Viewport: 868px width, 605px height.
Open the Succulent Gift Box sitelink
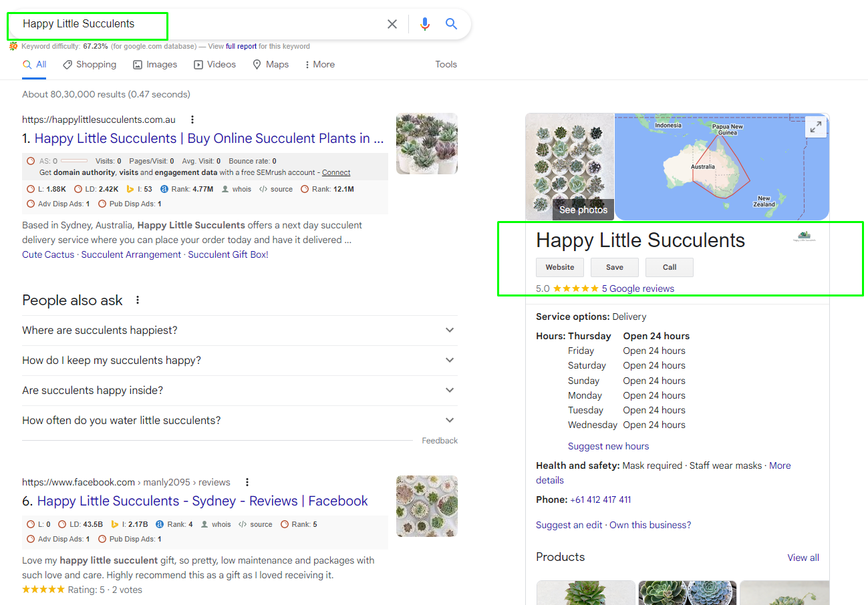(x=228, y=254)
